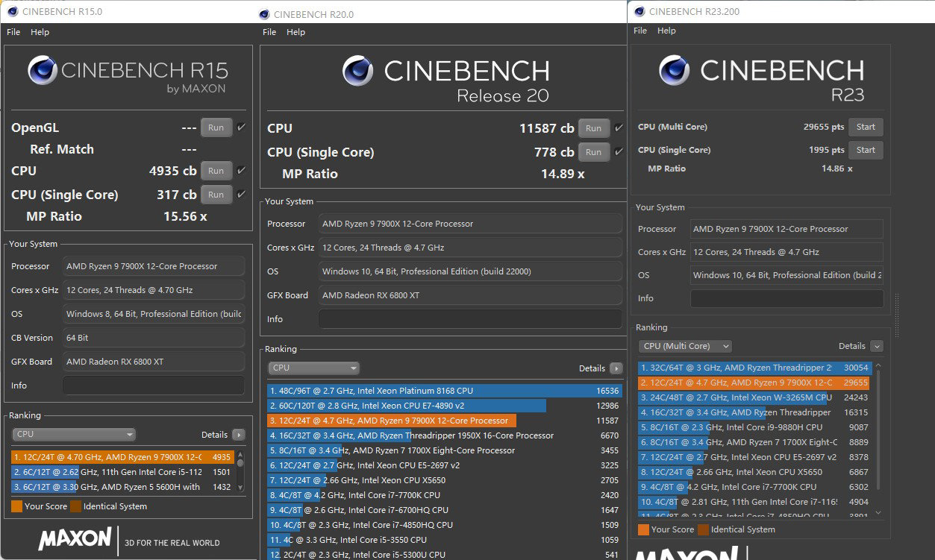Image resolution: width=935 pixels, height=560 pixels.
Task: Click the Cinebench R15 title bar icon
Action: pyautogui.click(x=13, y=11)
